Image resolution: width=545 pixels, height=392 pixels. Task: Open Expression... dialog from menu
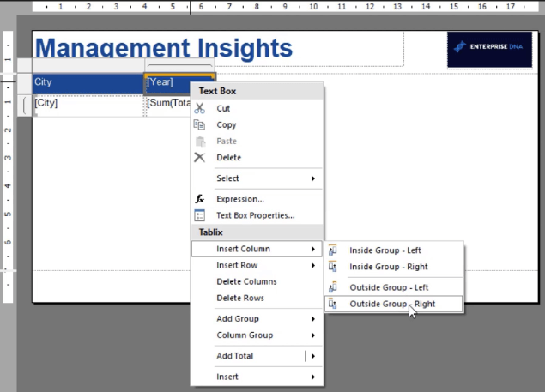pos(257,199)
